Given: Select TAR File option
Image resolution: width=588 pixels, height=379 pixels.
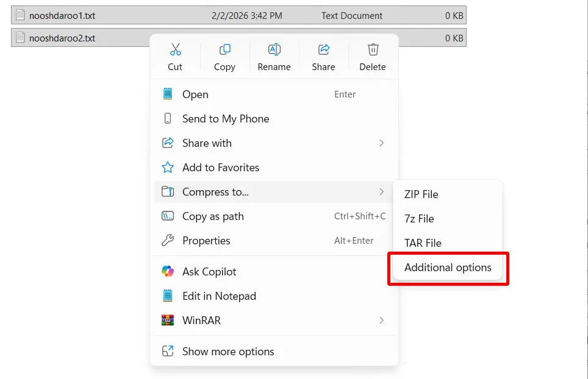Looking at the screenshot, I should click(x=423, y=243).
